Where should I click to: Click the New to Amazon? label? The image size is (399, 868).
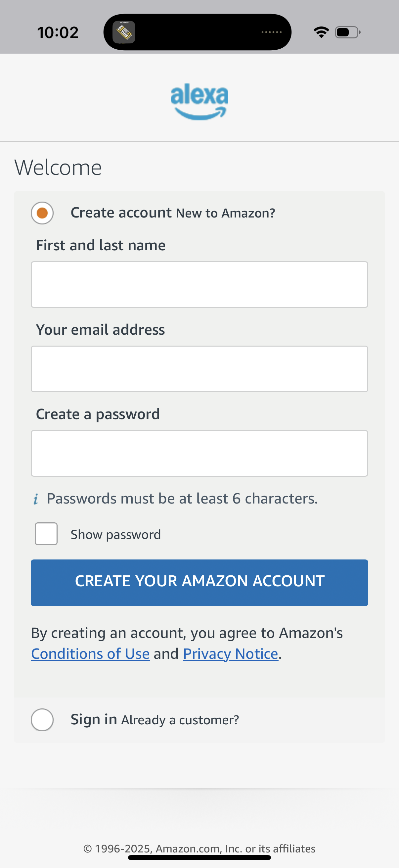click(x=225, y=213)
